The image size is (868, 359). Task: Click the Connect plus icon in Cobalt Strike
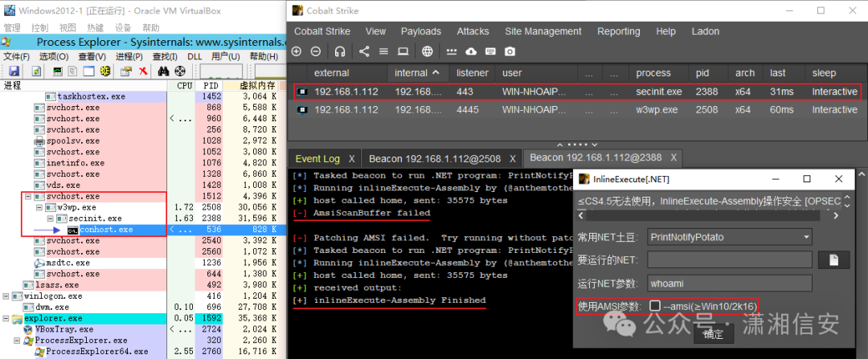[297, 51]
